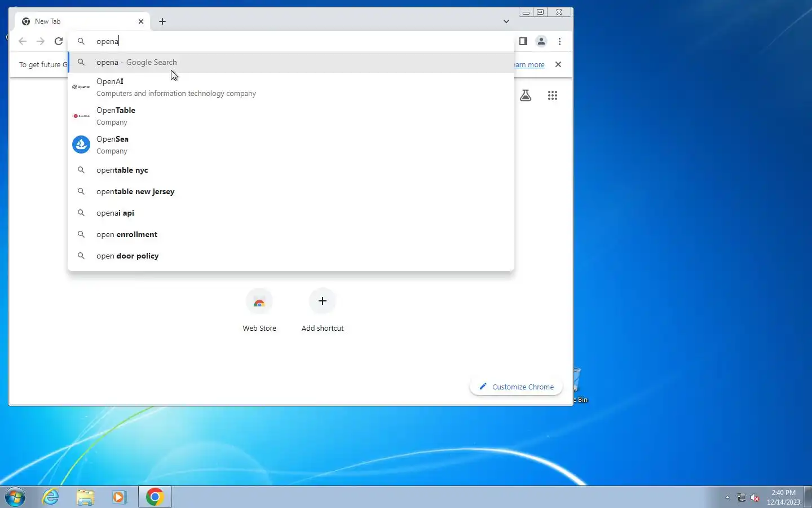This screenshot has height=508, width=812.
Task: Click the OpenTable logo icon
Action: (x=81, y=116)
